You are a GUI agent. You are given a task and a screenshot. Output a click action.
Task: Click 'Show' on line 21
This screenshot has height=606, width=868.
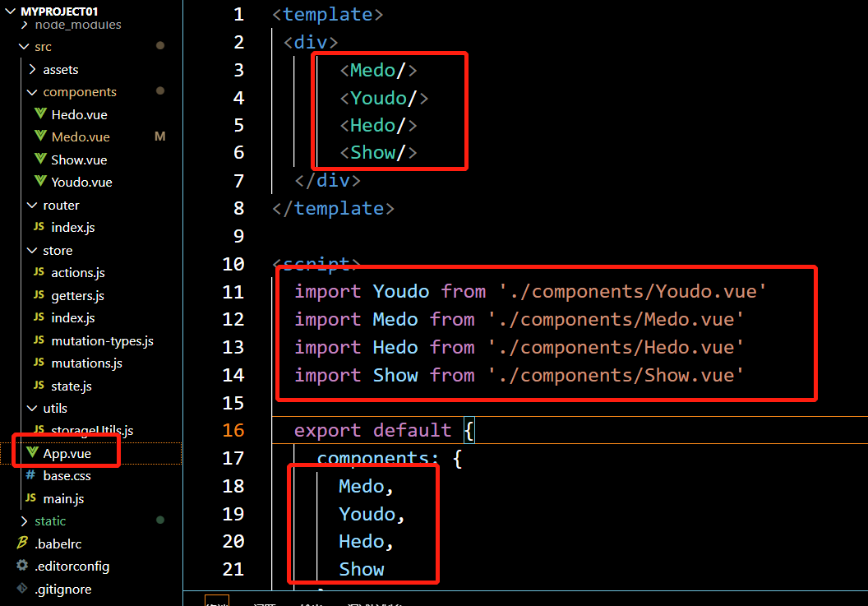362,570
